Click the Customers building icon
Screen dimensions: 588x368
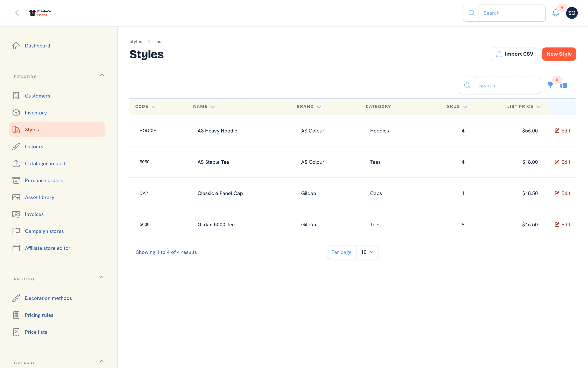tap(16, 96)
